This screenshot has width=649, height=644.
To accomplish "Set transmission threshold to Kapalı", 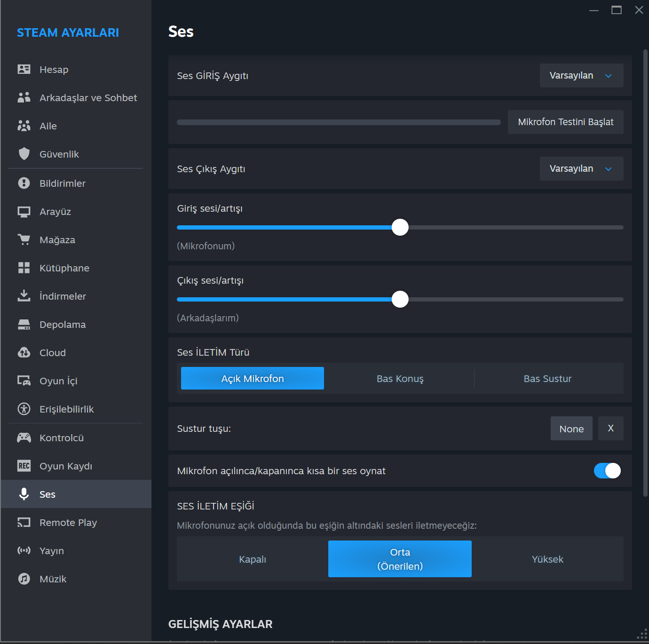I will click(253, 559).
